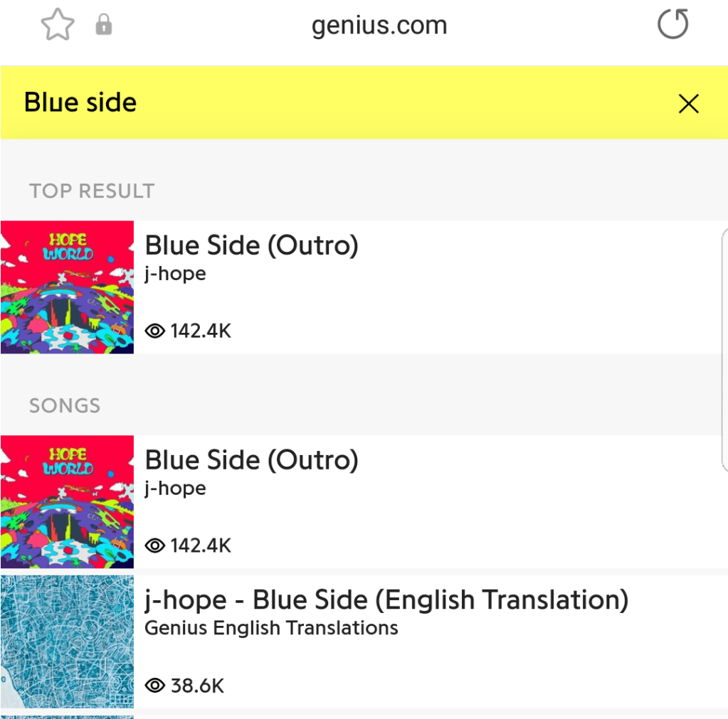Click the padlock site security icon
The image size is (728, 719).
[x=104, y=26]
